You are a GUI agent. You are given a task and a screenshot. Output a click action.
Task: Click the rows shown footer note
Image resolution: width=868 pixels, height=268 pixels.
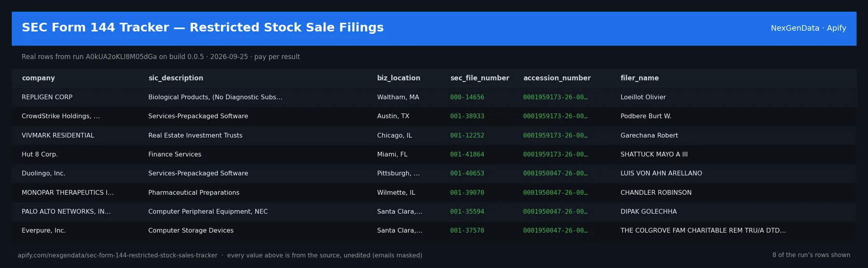[x=811, y=255]
